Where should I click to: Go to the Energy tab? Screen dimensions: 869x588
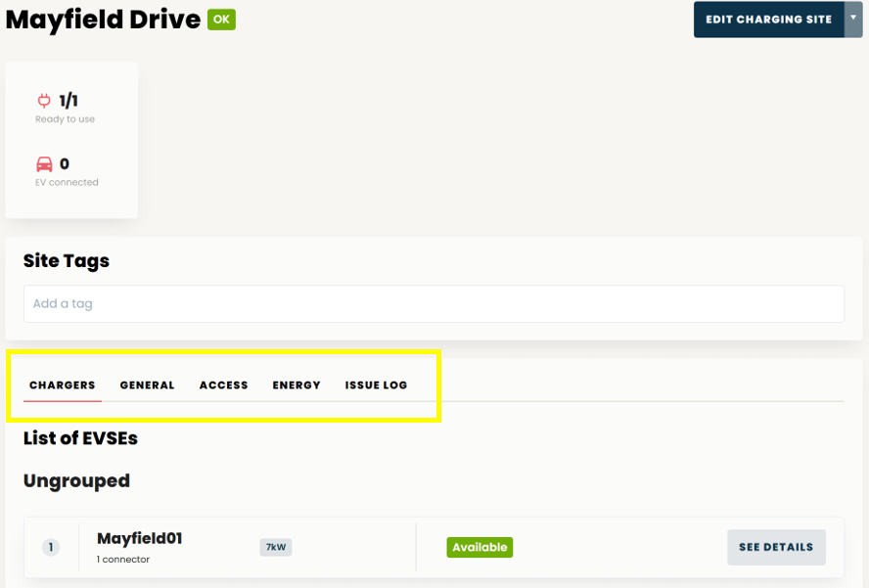pyautogui.click(x=297, y=385)
